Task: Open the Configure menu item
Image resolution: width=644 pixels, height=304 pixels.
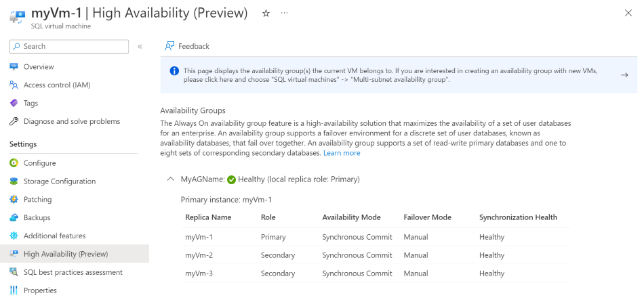Action: [39, 163]
